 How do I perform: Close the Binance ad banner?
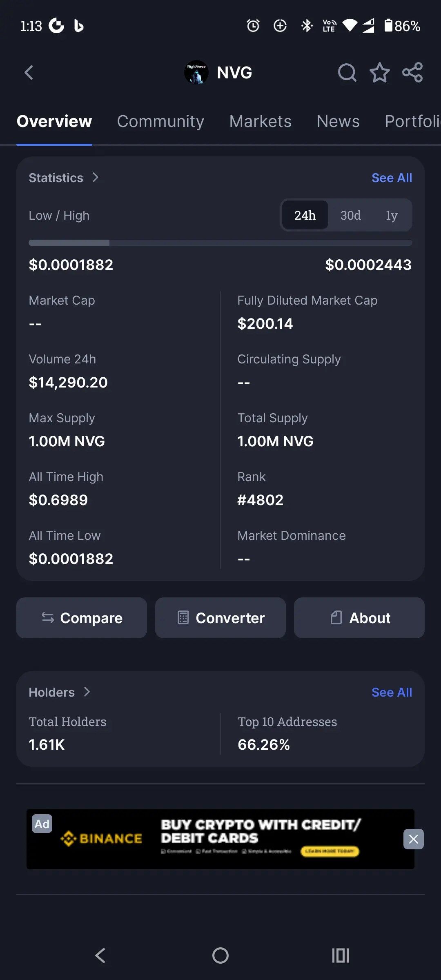(413, 839)
